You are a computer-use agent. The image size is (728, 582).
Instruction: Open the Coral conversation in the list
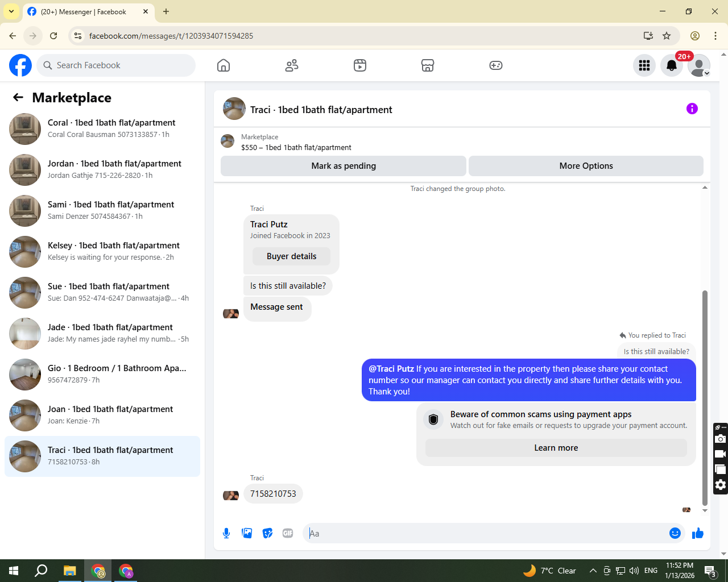pyautogui.click(x=102, y=129)
